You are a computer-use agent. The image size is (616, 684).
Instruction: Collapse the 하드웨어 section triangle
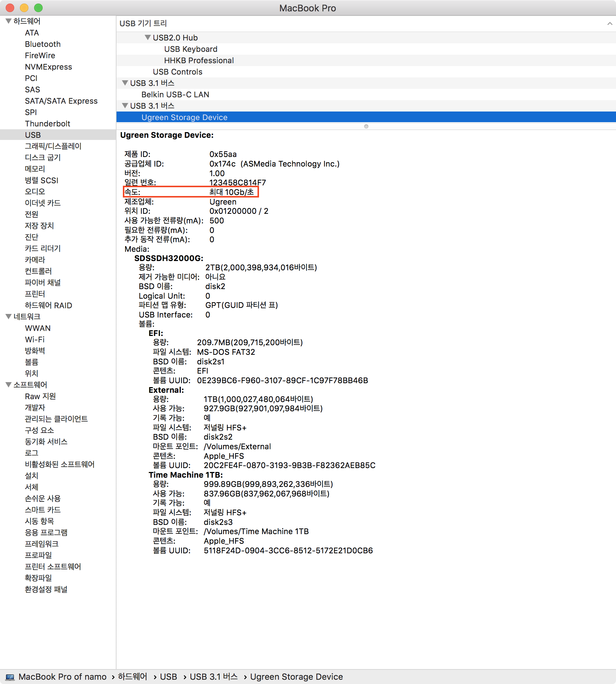pyautogui.click(x=9, y=21)
